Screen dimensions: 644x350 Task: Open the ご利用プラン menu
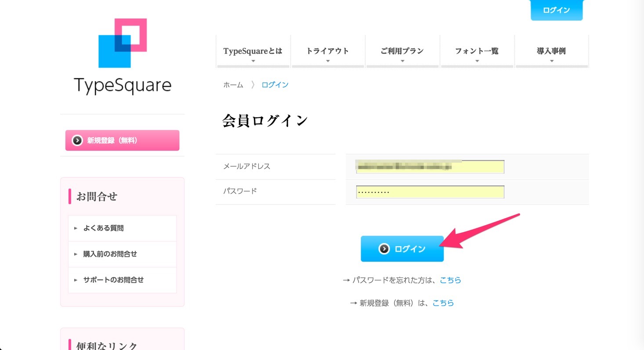[x=402, y=51]
